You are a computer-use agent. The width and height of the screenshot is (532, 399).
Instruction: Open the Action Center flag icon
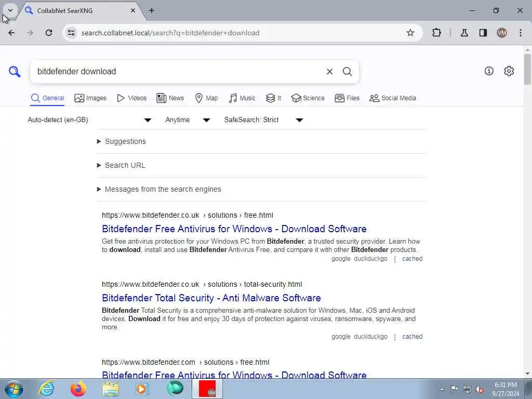[454, 389]
